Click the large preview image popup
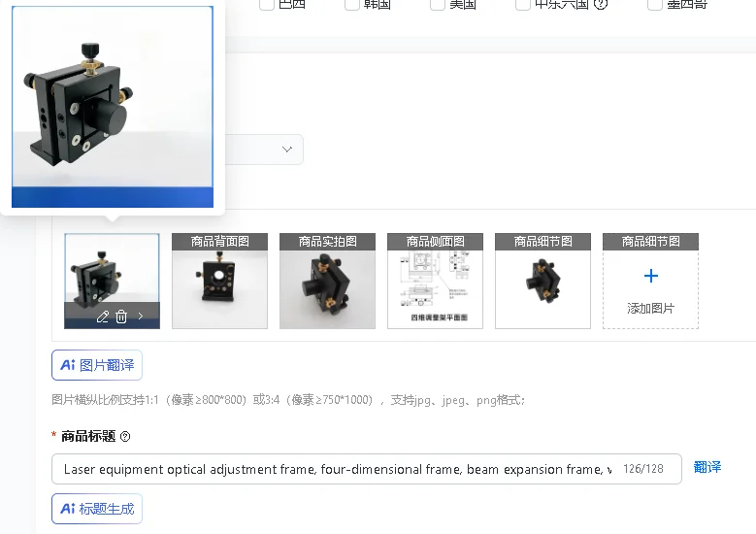 click(113, 107)
